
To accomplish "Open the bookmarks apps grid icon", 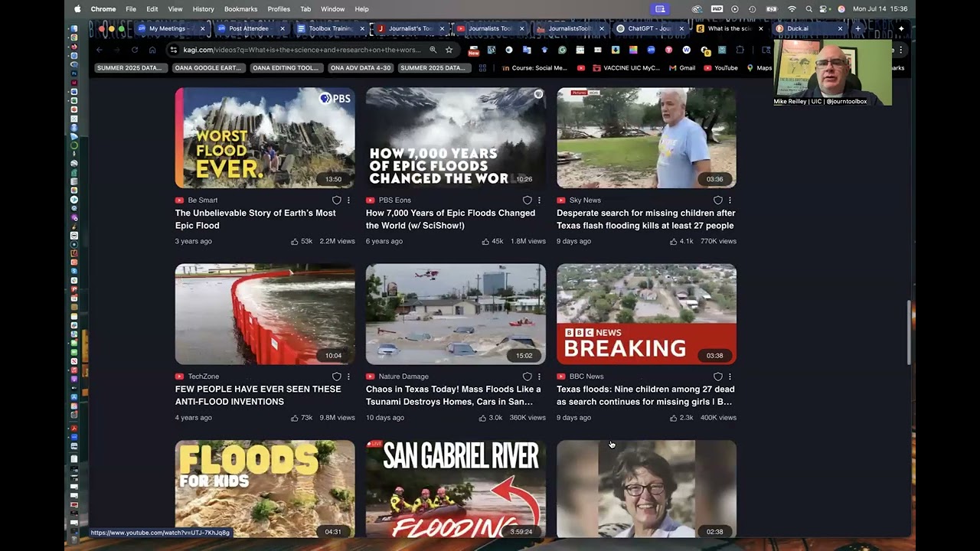I will point(482,68).
